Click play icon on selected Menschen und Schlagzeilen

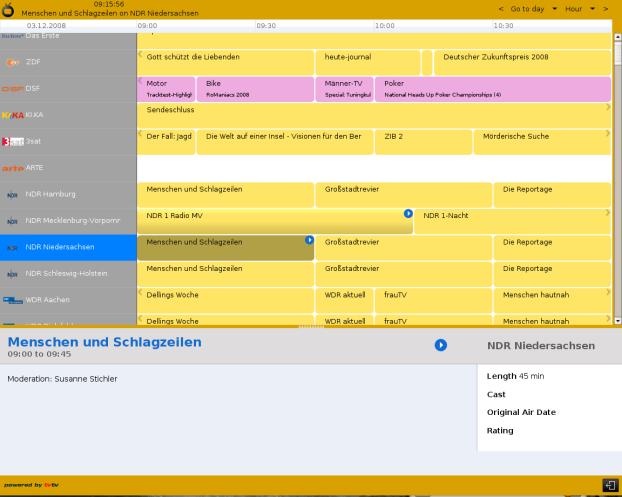tap(309, 240)
